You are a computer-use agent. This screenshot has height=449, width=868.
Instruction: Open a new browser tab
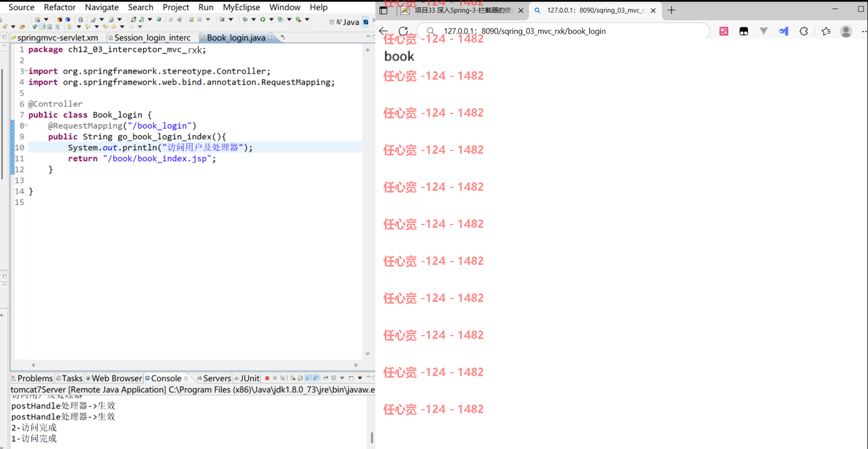(672, 10)
